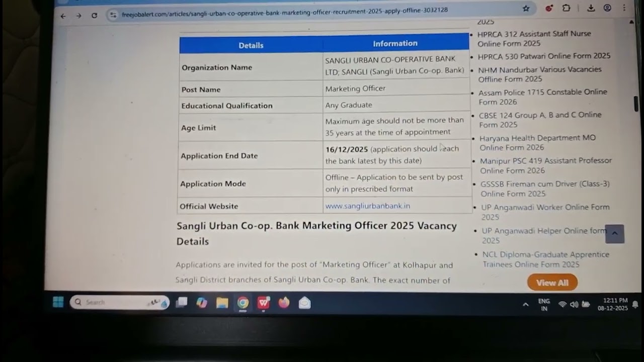Screen dimensions: 644x362
Task: Go forward to the next page
Action: pyautogui.click(x=78, y=16)
